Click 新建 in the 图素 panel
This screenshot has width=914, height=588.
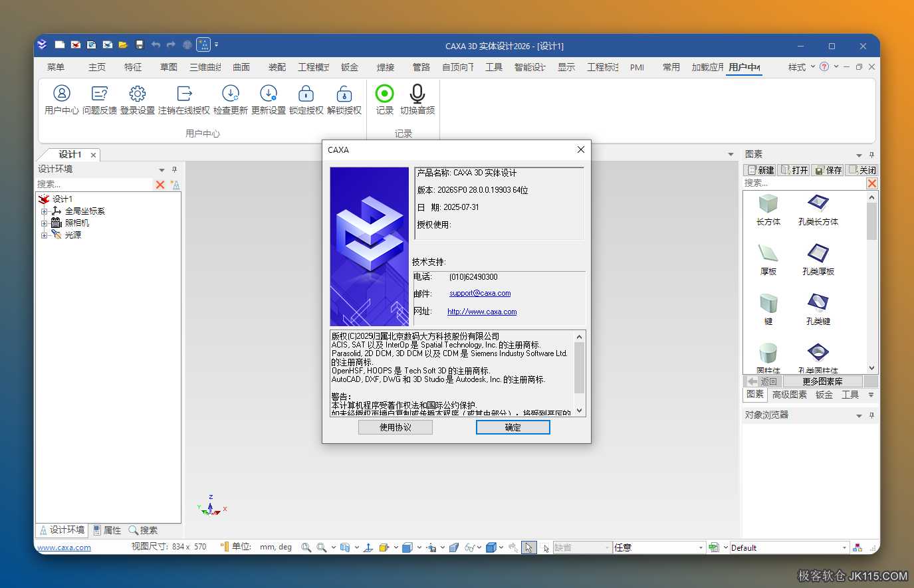click(x=760, y=170)
